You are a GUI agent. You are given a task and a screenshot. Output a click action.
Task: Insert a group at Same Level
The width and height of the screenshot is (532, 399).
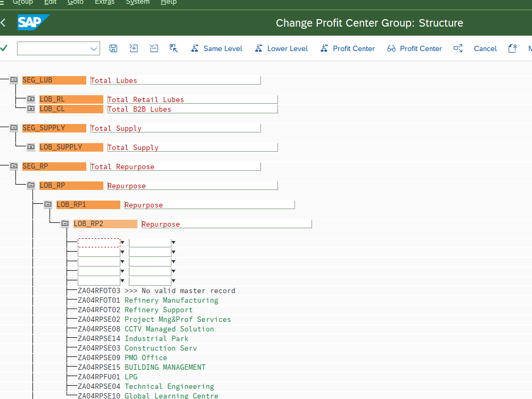(x=216, y=48)
